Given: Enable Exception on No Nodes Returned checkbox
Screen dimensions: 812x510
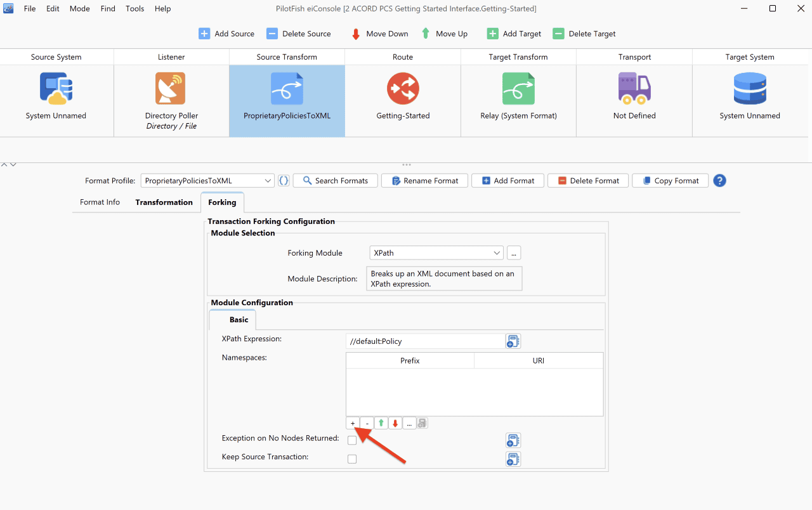Looking at the screenshot, I should (352, 440).
